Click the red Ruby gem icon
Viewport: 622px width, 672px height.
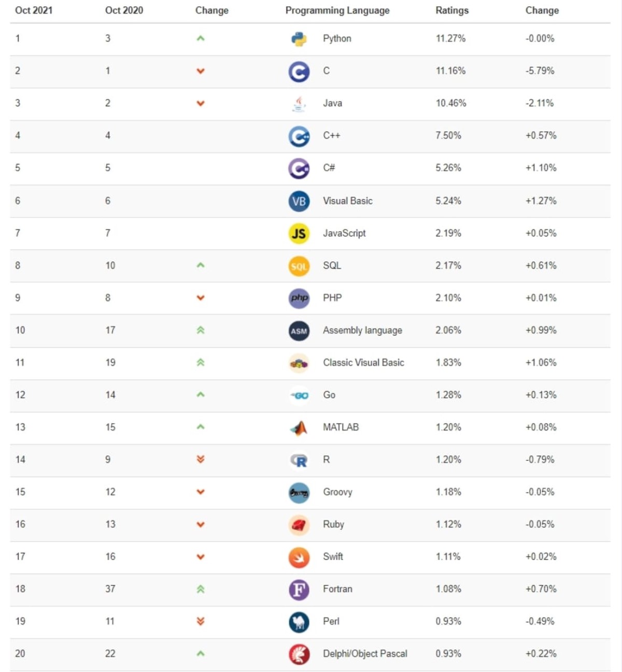[x=299, y=525]
